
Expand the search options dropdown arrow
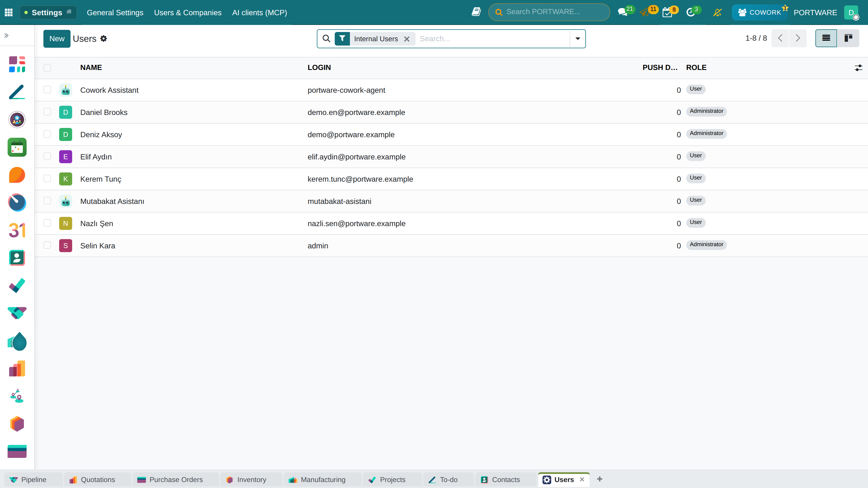pos(577,39)
